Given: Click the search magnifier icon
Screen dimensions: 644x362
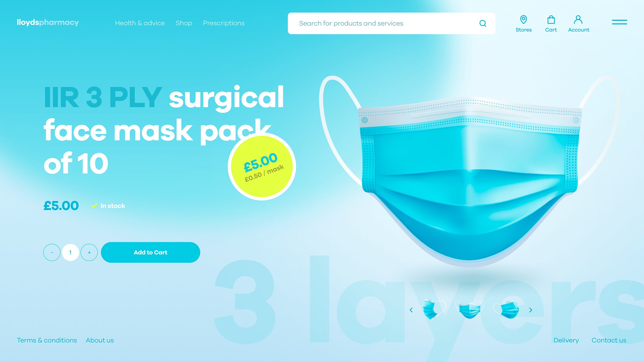Looking at the screenshot, I should [483, 23].
